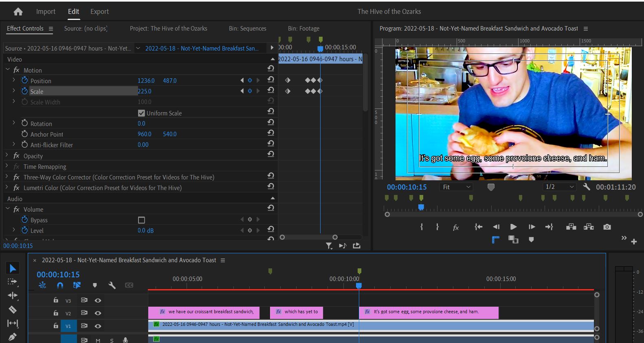Expand Three-Way Color Corrector effect
This screenshot has width=644, height=343.
point(7,177)
